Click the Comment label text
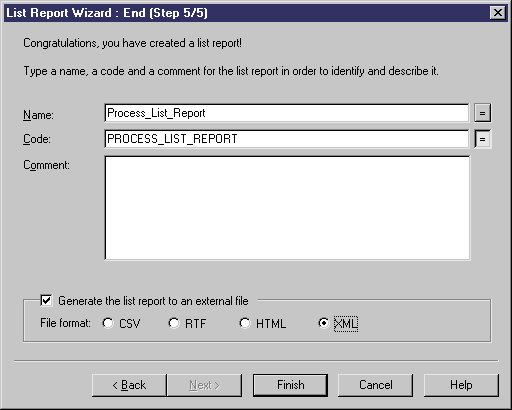The height and width of the screenshot is (410, 512). click(46, 165)
